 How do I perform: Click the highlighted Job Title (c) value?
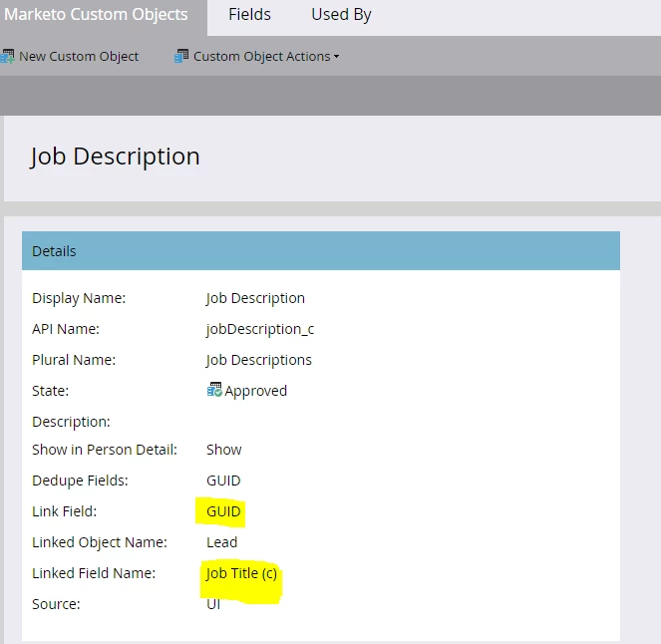tap(241, 573)
